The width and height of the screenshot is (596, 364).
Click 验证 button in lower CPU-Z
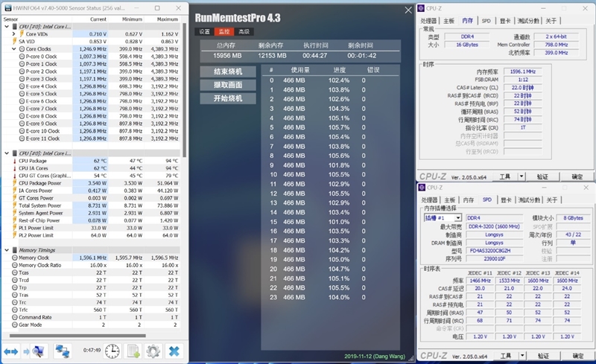tap(543, 356)
